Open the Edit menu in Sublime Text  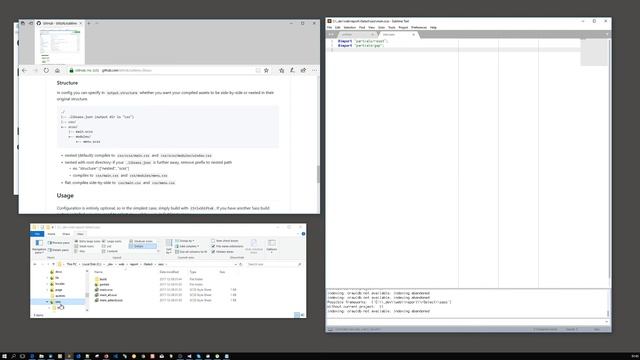(x=338, y=27)
